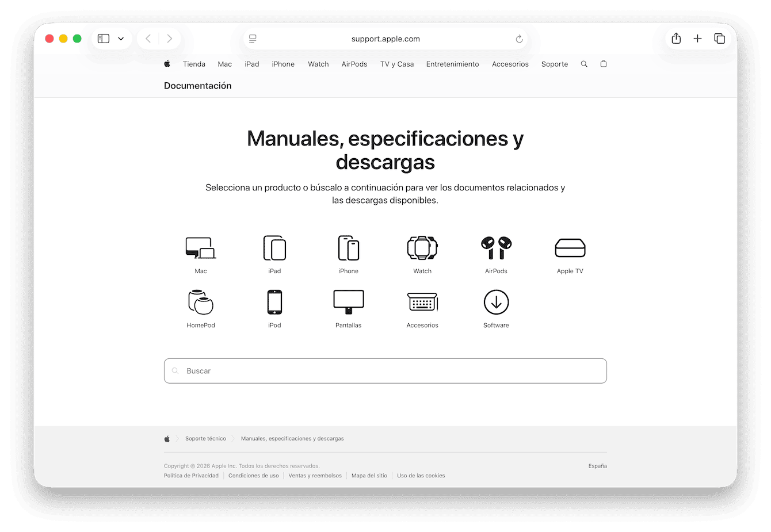Open the AirPods navigation menu item
Screen dimensions: 771x532
click(354, 64)
